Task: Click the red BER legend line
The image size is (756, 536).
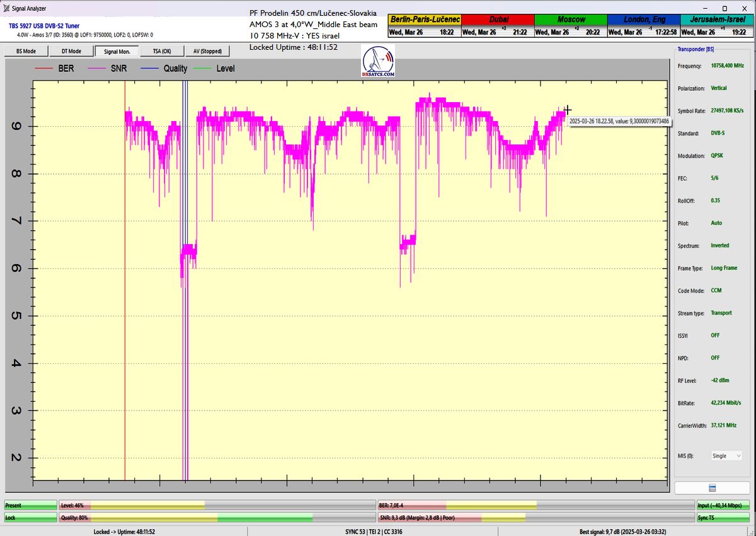Action: tap(45, 68)
